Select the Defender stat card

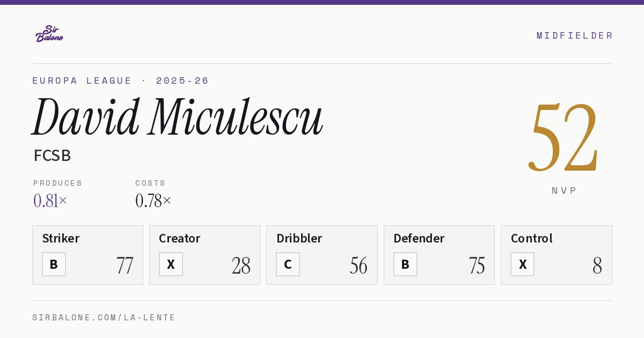439,255
